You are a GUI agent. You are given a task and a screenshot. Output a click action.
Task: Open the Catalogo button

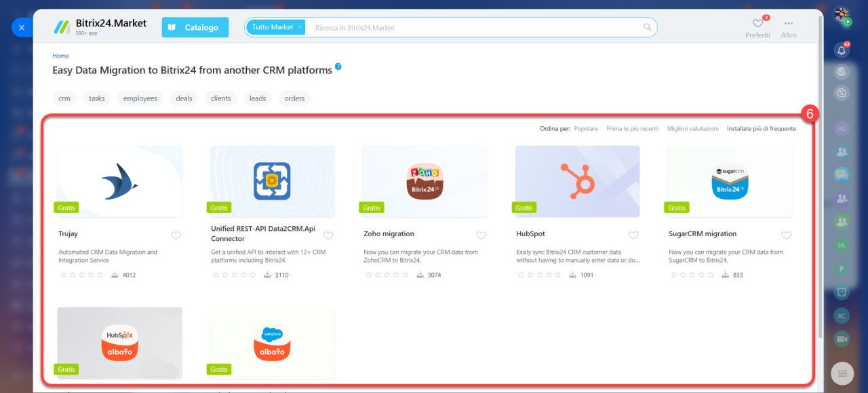click(x=195, y=27)
